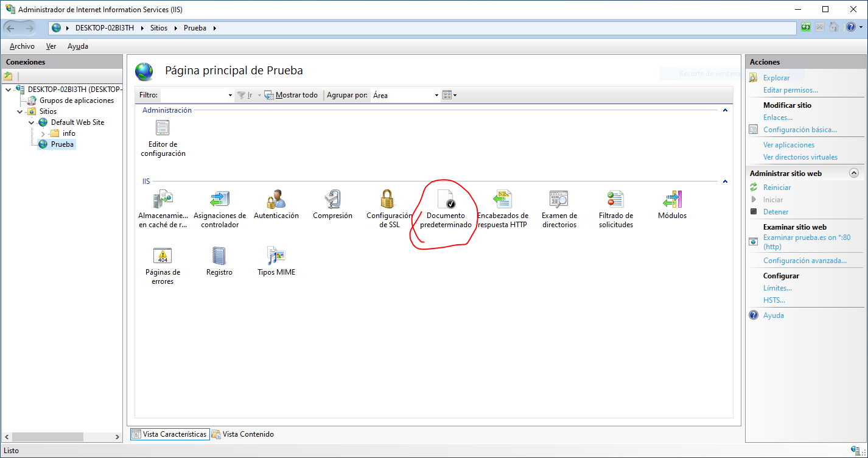Click the Home icon in address bar
Viewport: 868px width, 458px height.
pyautogui.click(x=834, y=27)
